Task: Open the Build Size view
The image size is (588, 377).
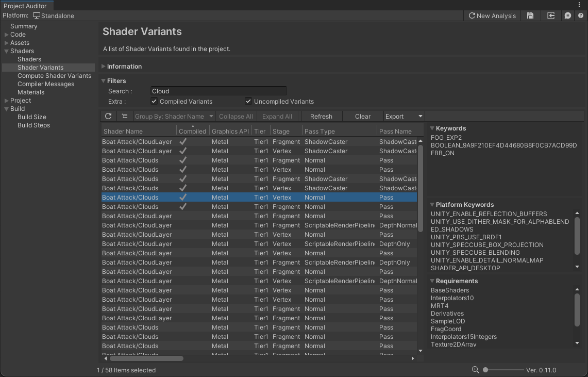Action: (x=31, y=117)
